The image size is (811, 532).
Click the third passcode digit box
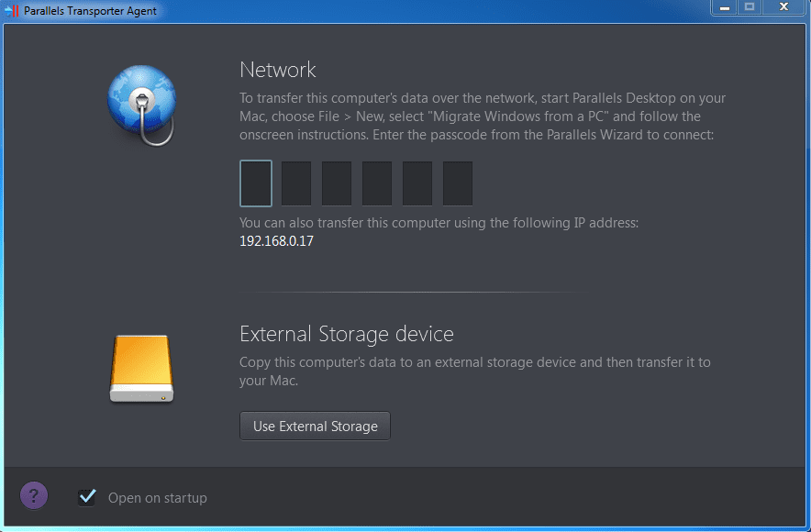click(337, 183)
